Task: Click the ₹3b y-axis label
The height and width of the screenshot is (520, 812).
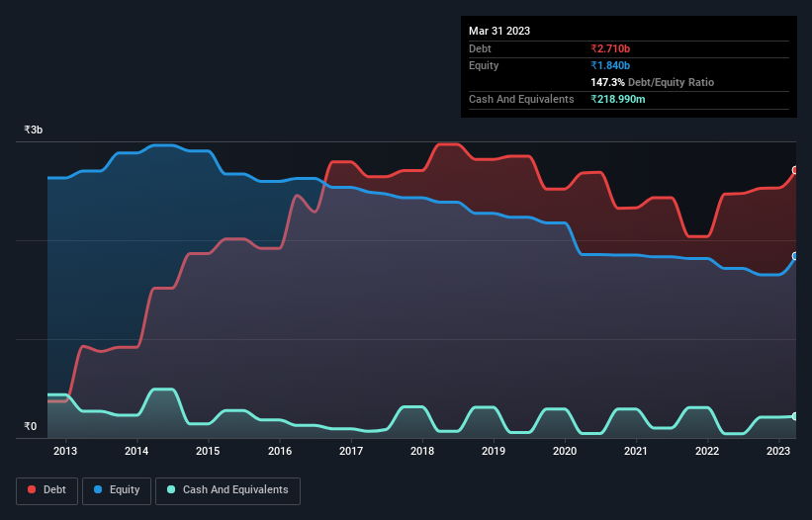Action: (x=34, y=130)
